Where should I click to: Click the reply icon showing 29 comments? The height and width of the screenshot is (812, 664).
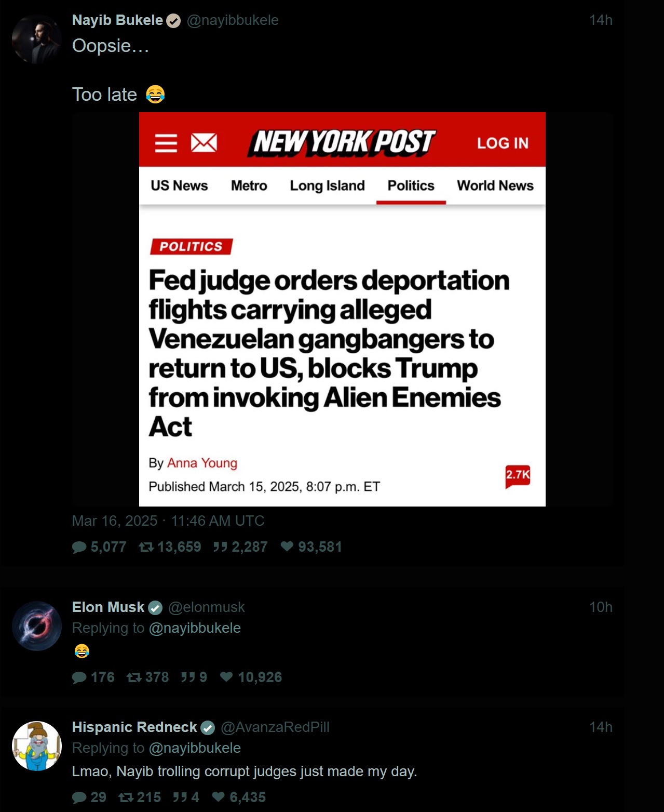coord(79,797)
